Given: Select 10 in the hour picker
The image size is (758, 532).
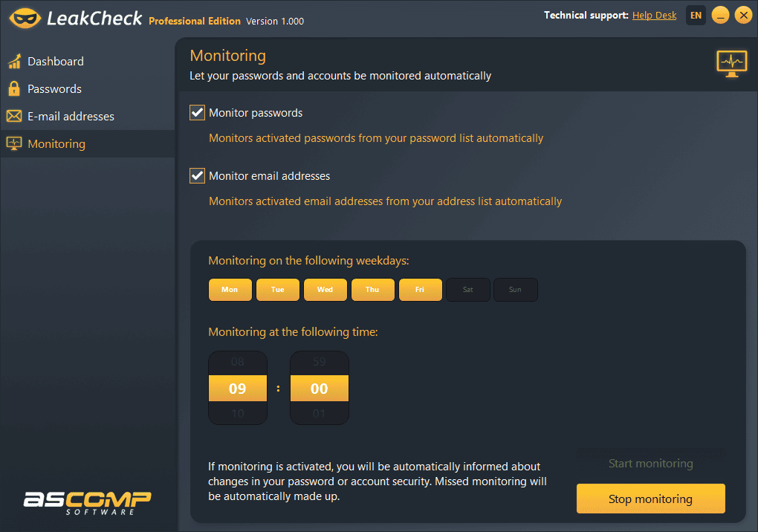Looking at the screenshot, I should (x=238, y=413).
